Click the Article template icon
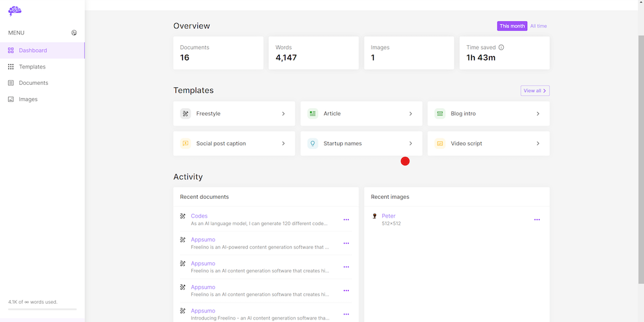 coord(313,114)
